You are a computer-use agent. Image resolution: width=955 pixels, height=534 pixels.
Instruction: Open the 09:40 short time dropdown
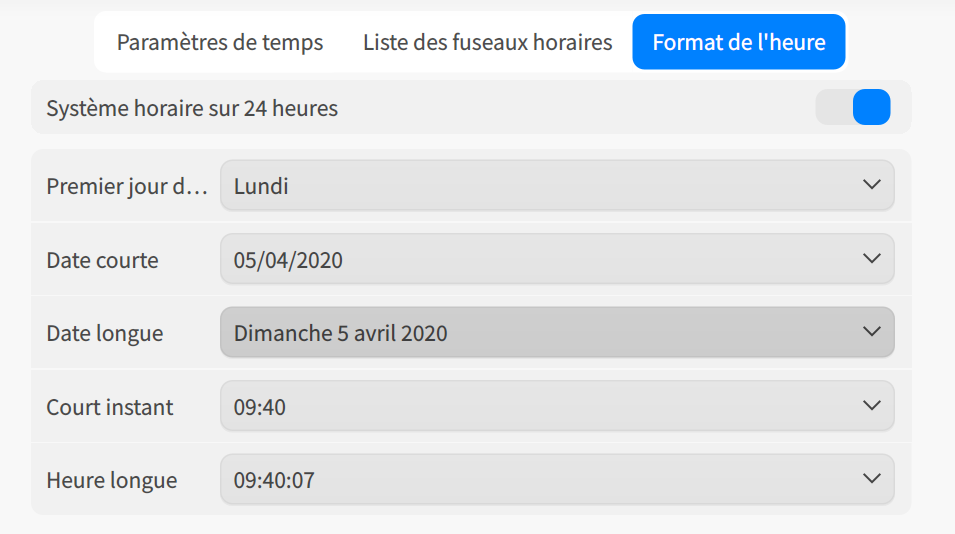coord(557,406)
